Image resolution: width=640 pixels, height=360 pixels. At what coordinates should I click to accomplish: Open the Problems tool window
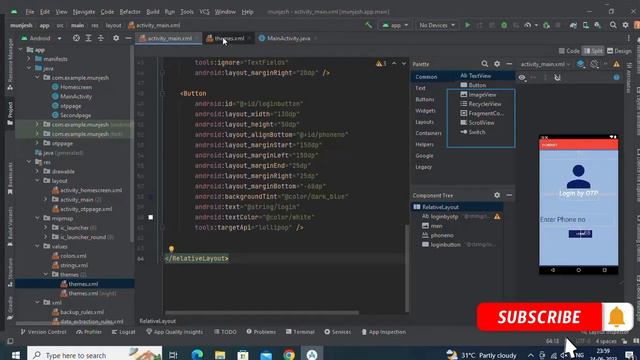(x=261, y=332)
